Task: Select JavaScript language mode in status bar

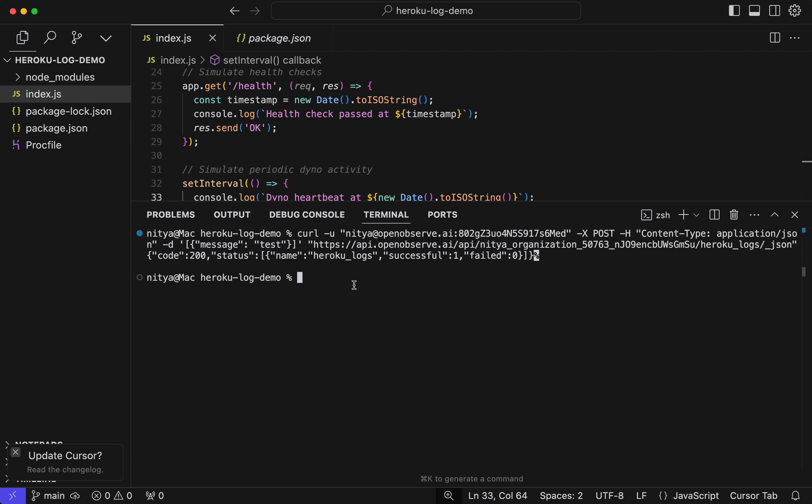Action: [696, 496]
